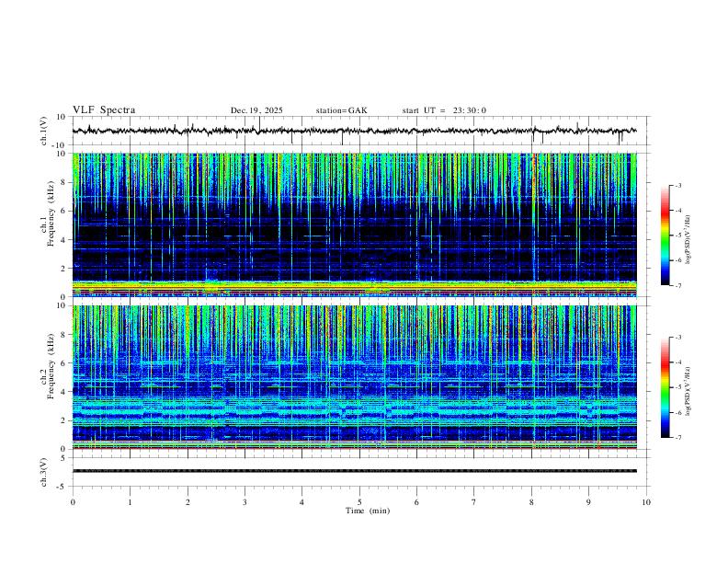This screenshot has width=728, height=563.
Task: Click time-axis tick label "0"
Action: pos(73,502)
